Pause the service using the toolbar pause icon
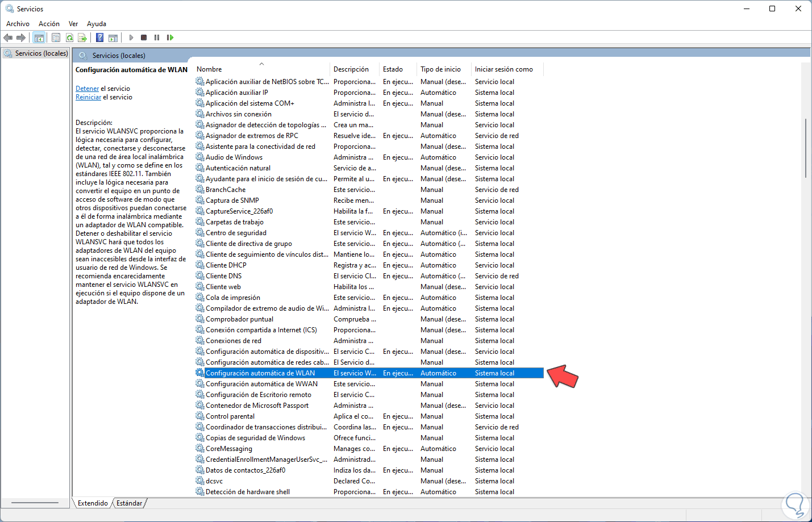Screen dimensions: 812x522 pyautogui.click(x=157, y=37)
